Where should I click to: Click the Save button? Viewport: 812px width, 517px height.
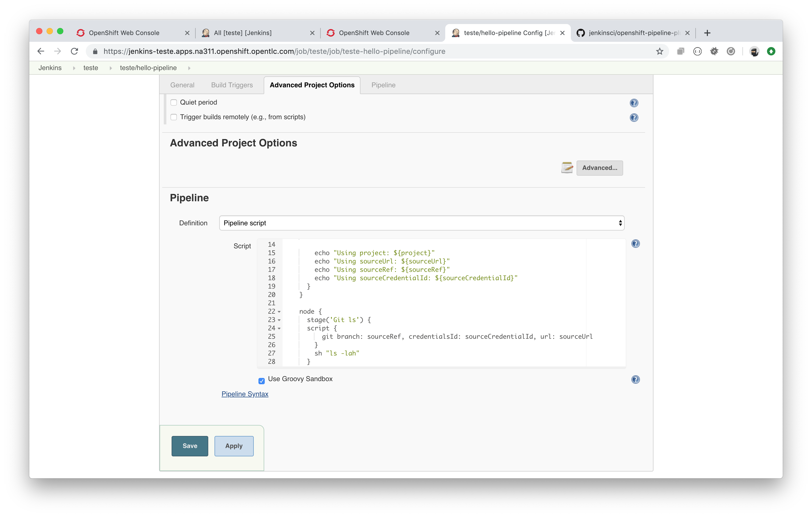click(189, 446)
